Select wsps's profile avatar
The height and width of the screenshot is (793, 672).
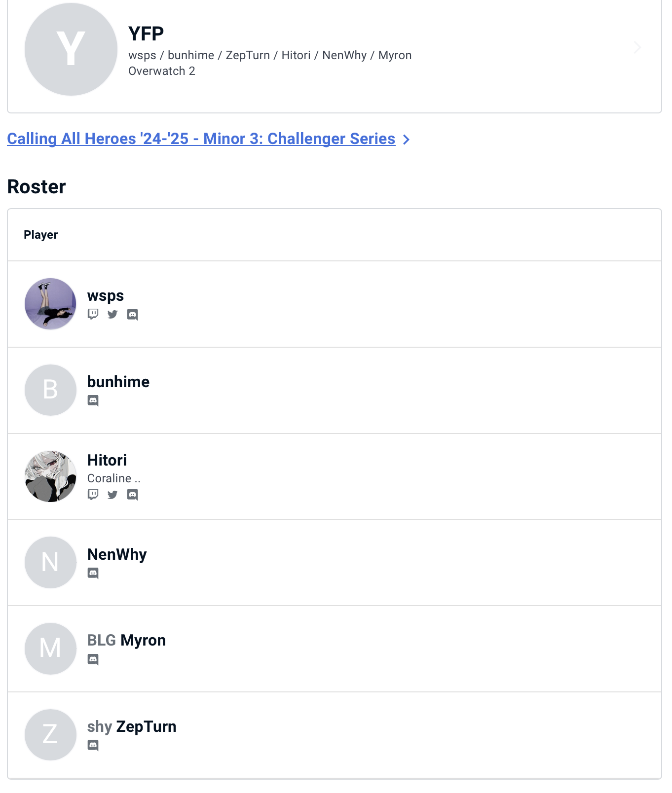[50, 304]
